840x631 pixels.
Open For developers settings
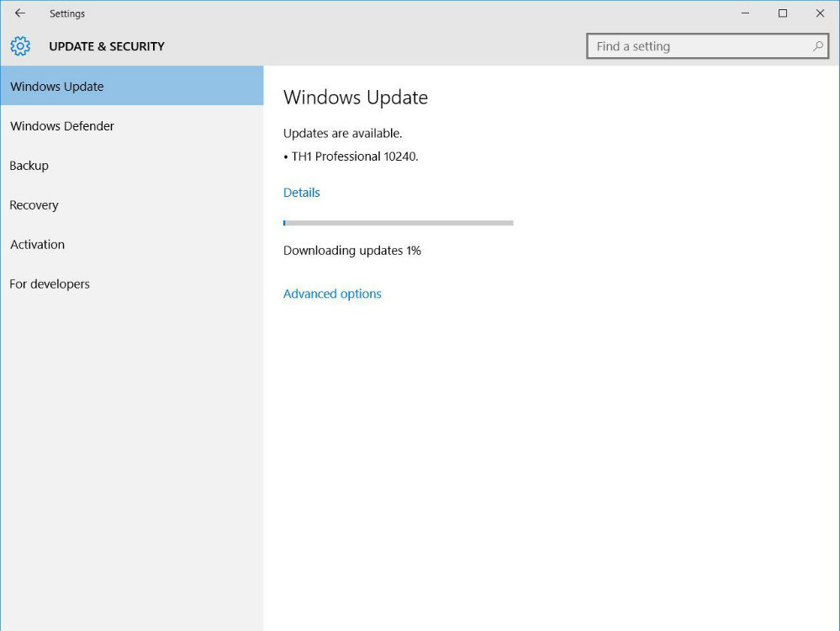pyautogui.click(x=50, y=284)
